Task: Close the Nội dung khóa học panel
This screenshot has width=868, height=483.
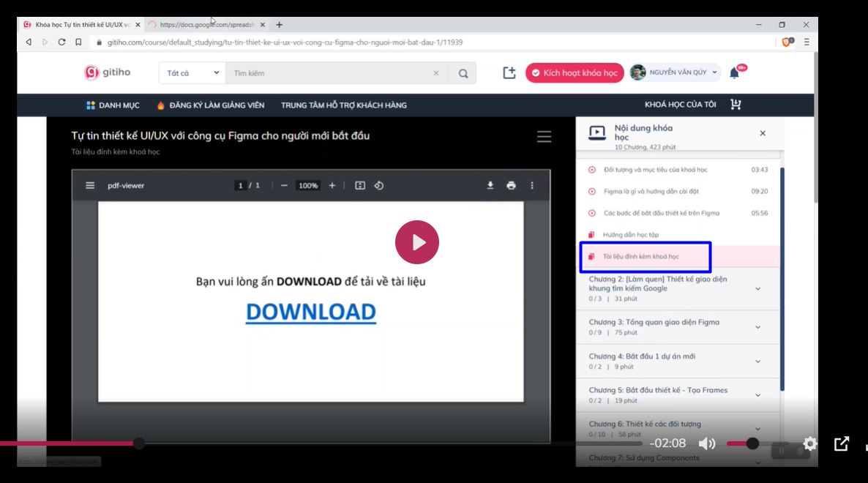Action: point(763,133)
